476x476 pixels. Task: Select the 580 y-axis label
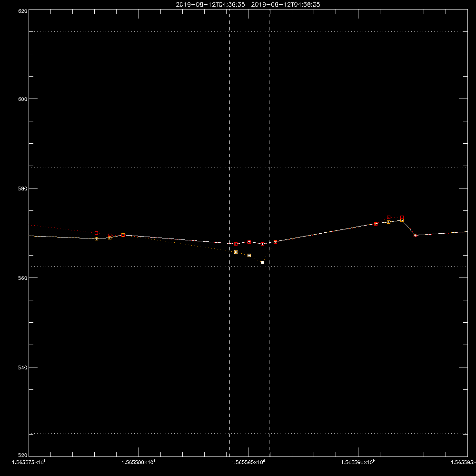[x=23, y=188]
